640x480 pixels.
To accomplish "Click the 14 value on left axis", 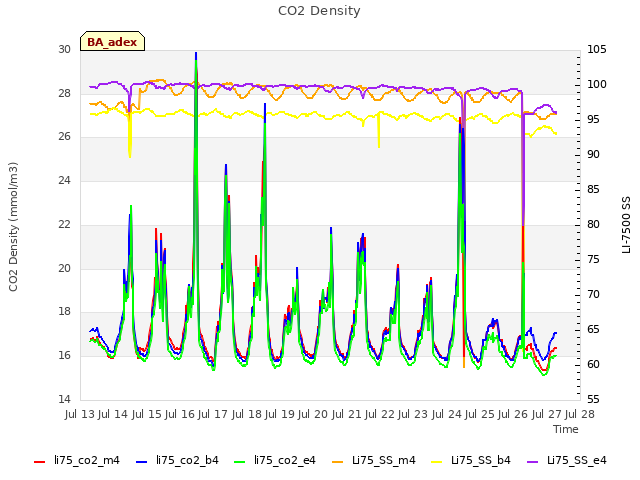I will [x=64, y=399].
